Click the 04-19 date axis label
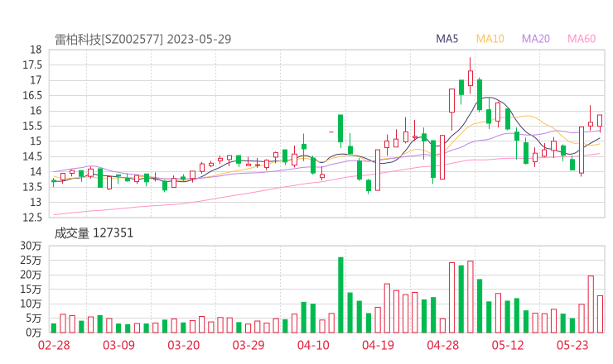Viewport: 613px width, 364px height. (x=378, y=345)
